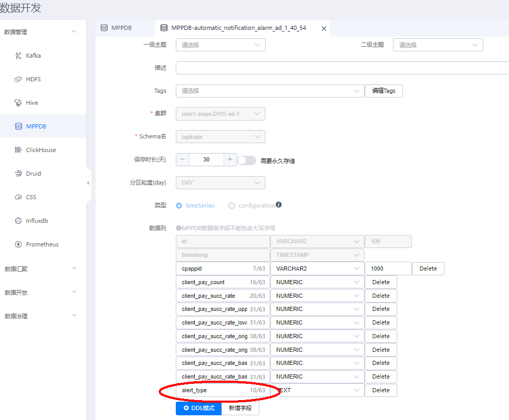Open the CSS sidebar menu item

[31, 197]
